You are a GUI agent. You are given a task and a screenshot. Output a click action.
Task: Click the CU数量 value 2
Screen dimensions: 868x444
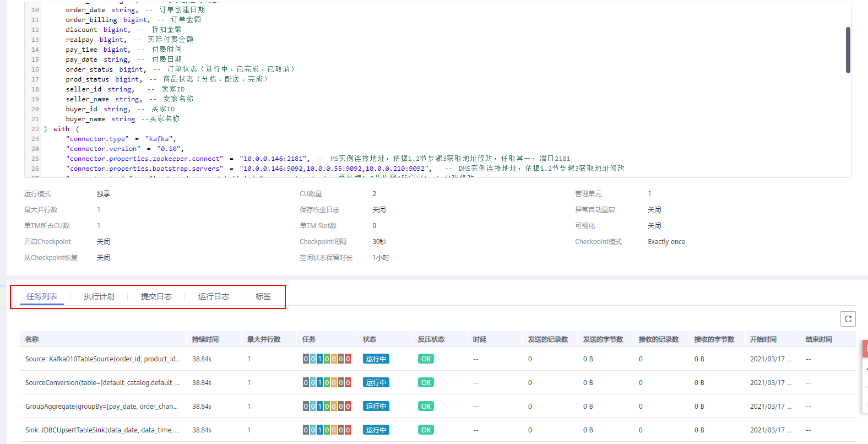click(x=375, y=194)
